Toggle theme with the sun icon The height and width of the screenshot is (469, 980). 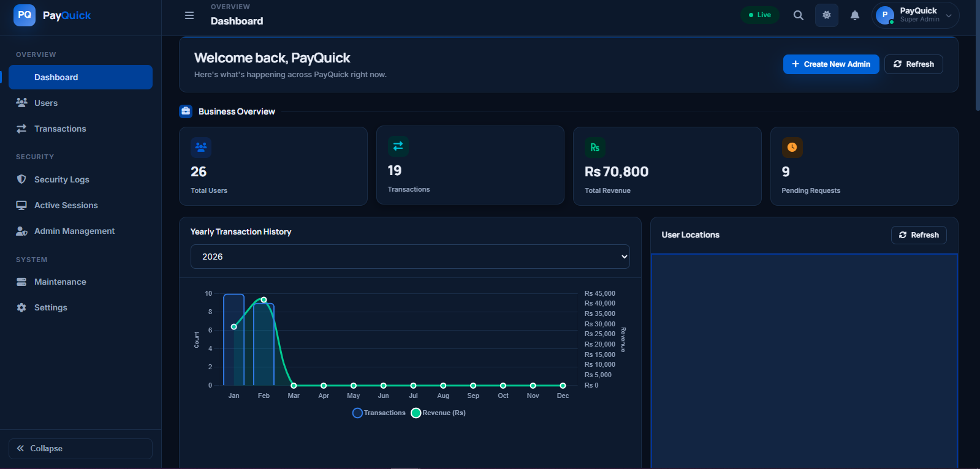pos(826,15)
